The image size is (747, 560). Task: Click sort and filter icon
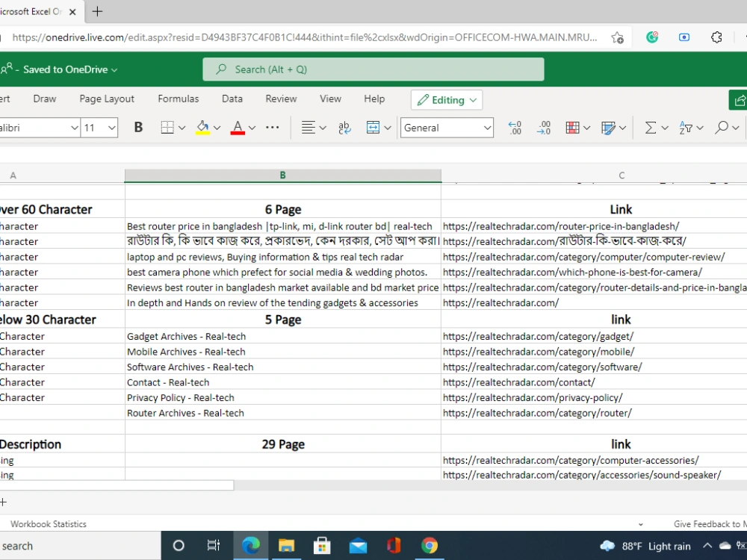pyautogui.click(x=686, y=128)
